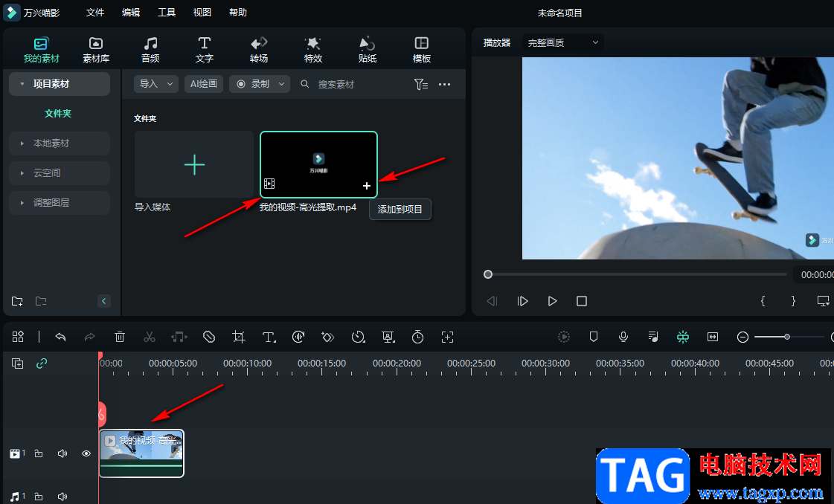
Task: Open the preview display settings icon
Action: pos(824,301)
